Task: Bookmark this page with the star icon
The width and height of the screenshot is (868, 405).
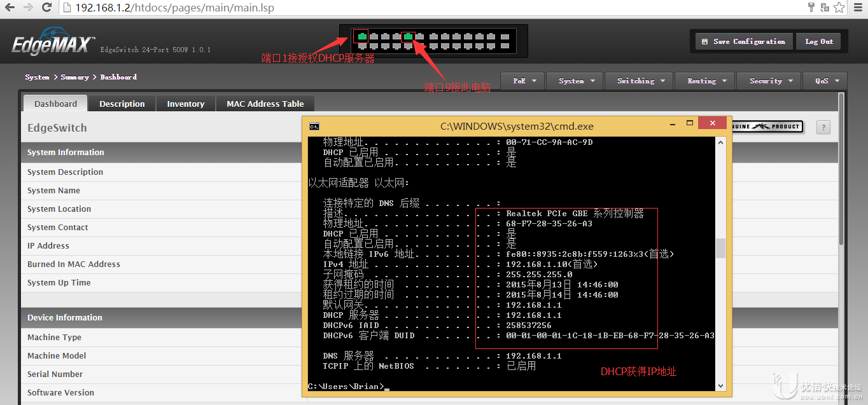Action: click(840, 8)
